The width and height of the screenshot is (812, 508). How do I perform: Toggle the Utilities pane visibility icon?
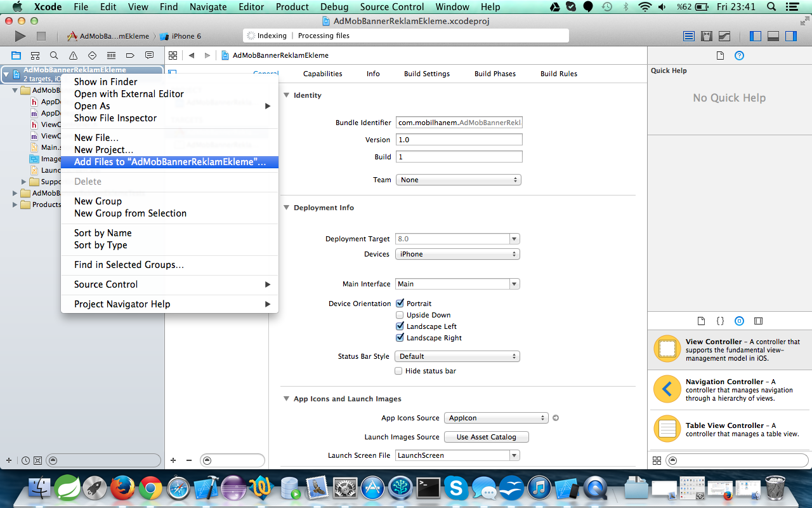pos(790,36)
